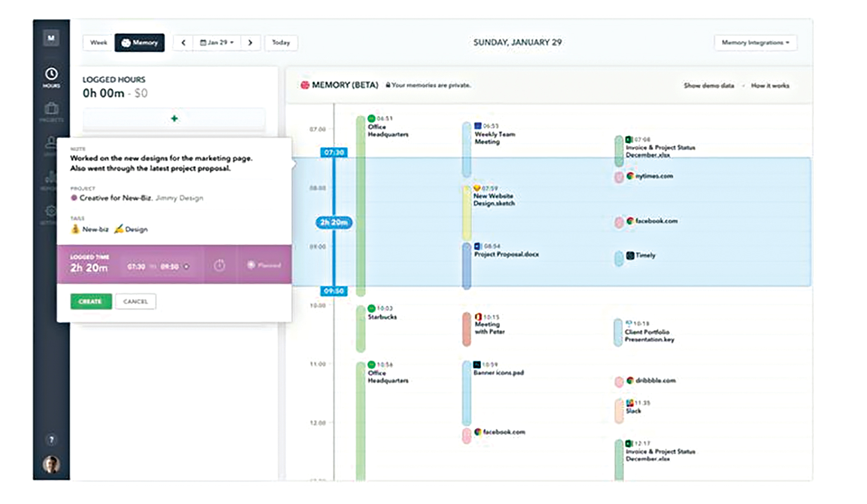Click the Show demo data link
Viewport: 867px width, 504px height.
(708, 85)
